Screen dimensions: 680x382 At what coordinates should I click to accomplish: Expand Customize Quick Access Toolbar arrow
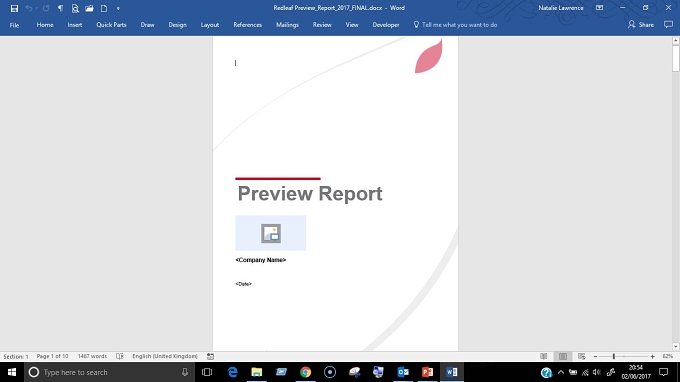click(118, 9)
